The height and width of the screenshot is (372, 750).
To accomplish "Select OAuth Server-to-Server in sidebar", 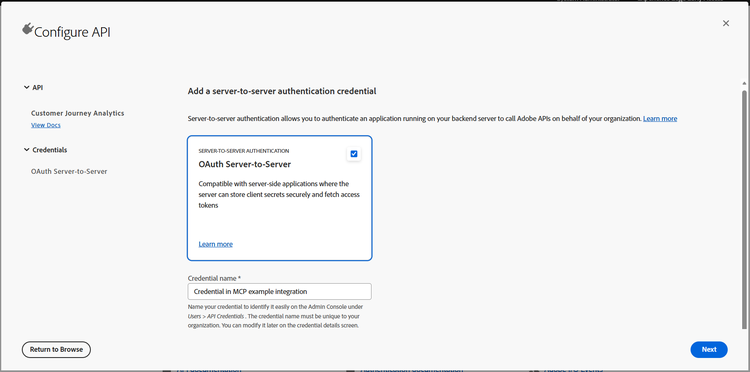I will pyautogui.click(x=69, y=171).
